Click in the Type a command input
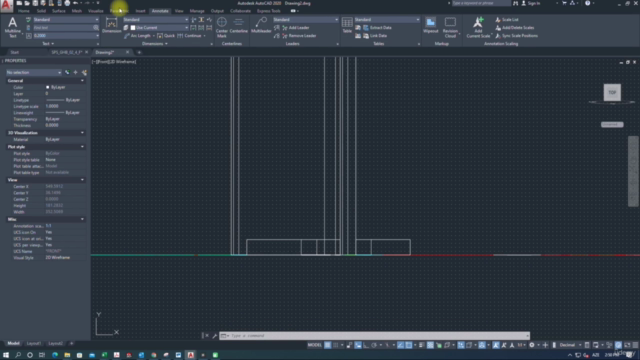Image resolution: width=640 pixels, height=360 pixels. tap(374, 336)
